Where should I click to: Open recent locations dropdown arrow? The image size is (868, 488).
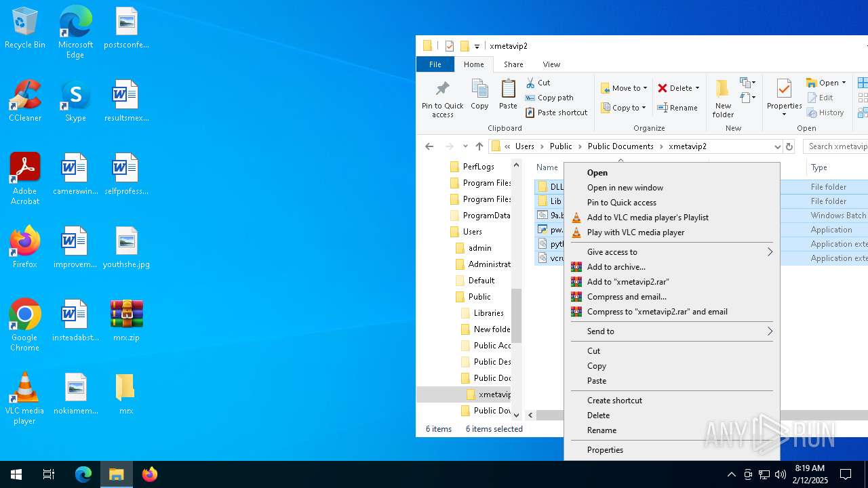465,146
